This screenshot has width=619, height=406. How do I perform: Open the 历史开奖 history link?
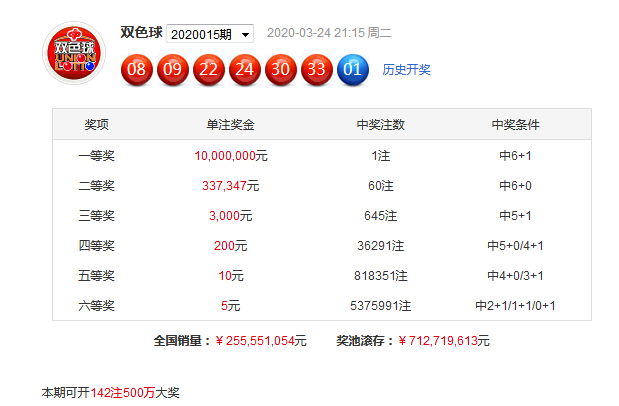click(406, 70)
